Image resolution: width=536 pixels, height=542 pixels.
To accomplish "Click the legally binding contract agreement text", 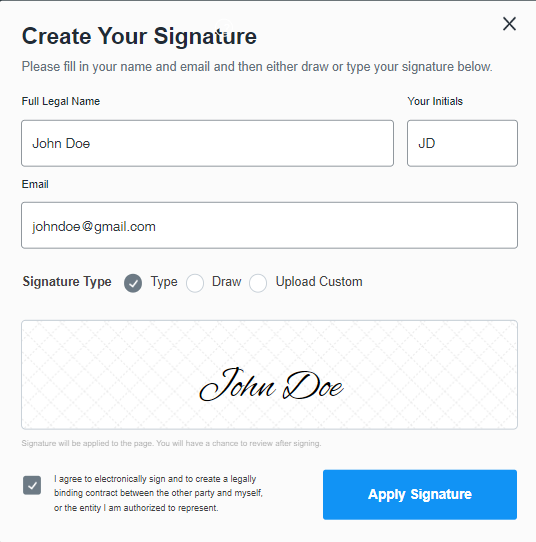I will (158, 493).
